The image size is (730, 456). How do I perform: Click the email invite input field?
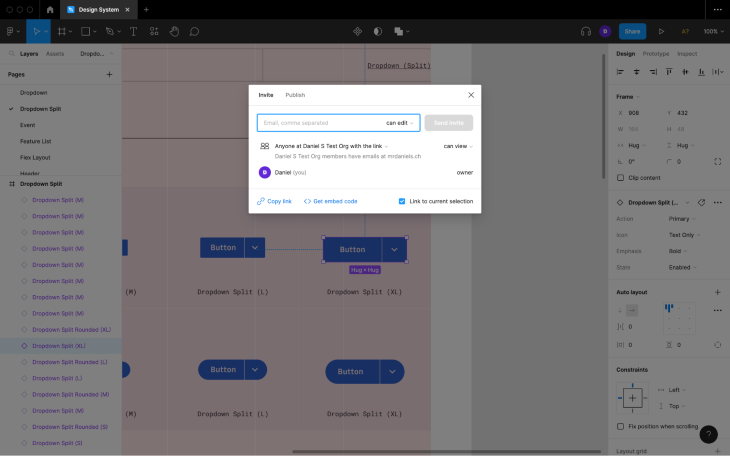click(338, 123)
